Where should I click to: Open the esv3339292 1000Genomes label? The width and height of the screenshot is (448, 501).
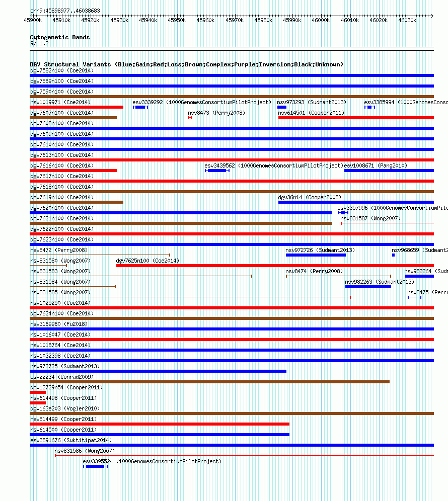[x=202, y=102]
